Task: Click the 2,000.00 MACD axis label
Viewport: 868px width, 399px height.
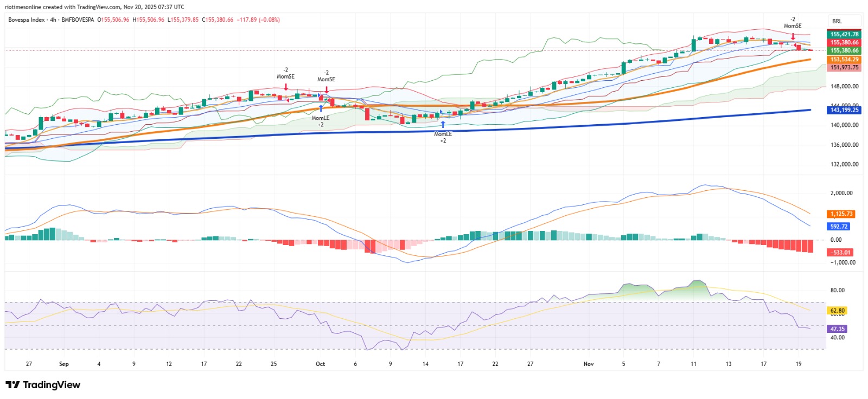Action: 841,193
